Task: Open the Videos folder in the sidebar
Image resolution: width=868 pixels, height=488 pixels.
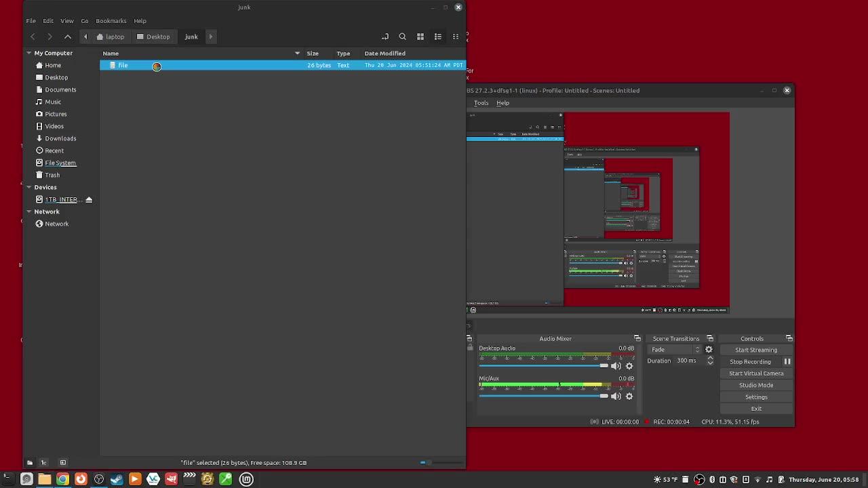Action: point(54,126)
